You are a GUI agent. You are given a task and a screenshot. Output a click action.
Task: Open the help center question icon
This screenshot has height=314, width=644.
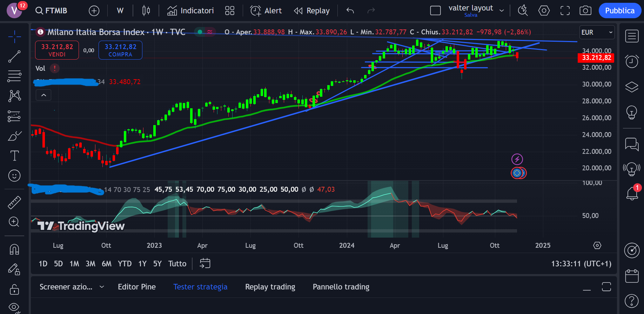(632, 301)
